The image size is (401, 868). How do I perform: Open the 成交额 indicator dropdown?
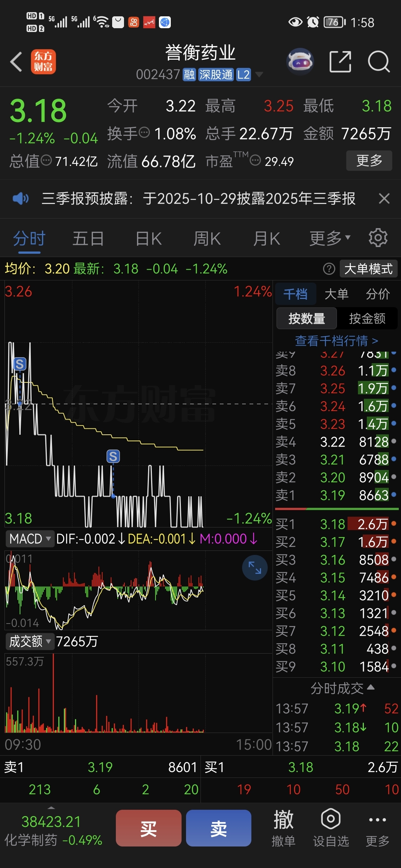pos(30,641)
